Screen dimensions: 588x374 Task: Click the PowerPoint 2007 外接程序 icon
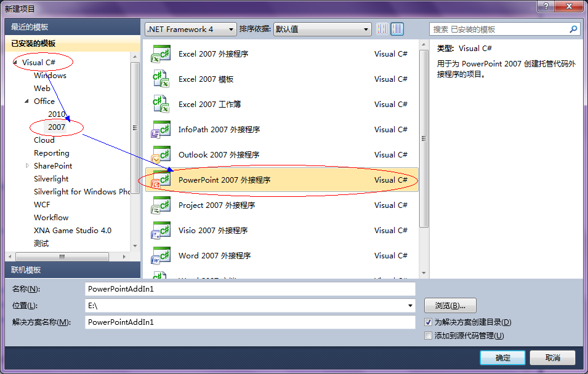(x=161, y=180)
